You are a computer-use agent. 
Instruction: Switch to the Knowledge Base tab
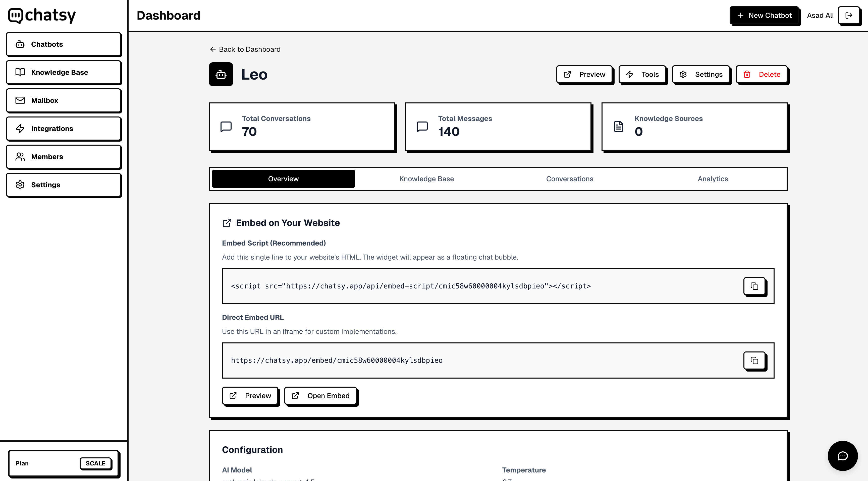pyautogui.click(x=426, y=179)
